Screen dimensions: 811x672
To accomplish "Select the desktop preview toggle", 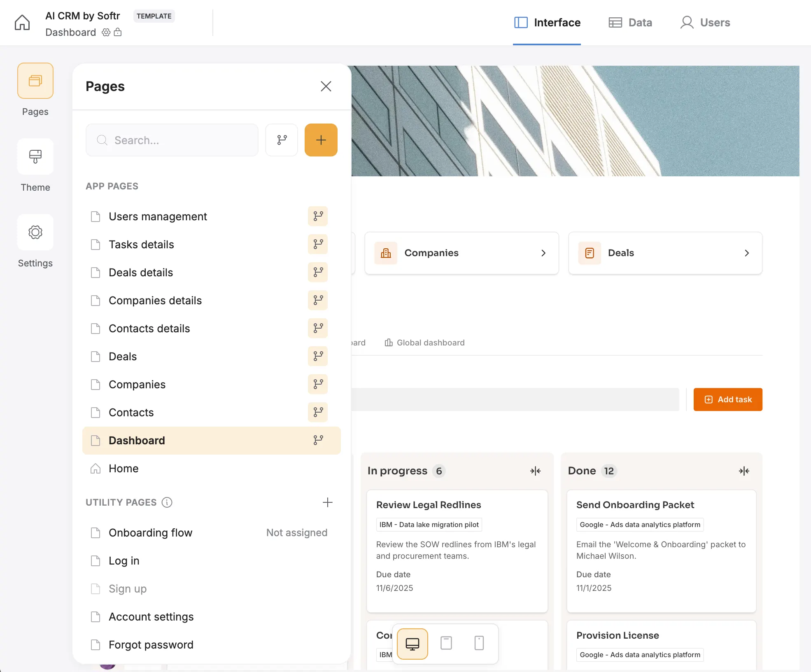I will point(412,644).
